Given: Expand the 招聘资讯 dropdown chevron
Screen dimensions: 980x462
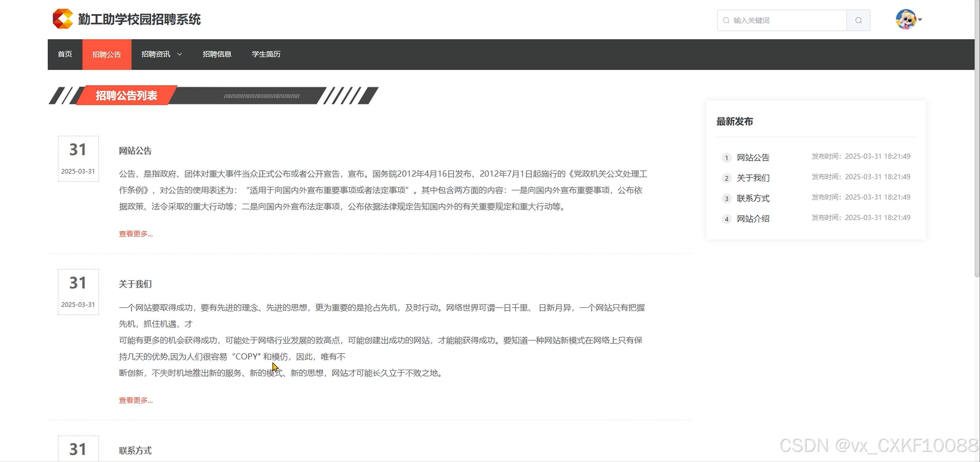Looking at the screenshot, I should tap(180, 54).
